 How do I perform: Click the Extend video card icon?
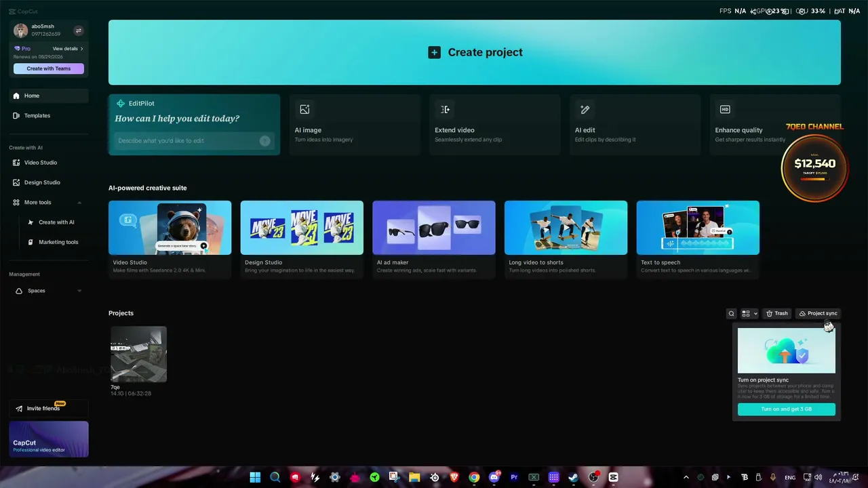click(x=445, y=110)
